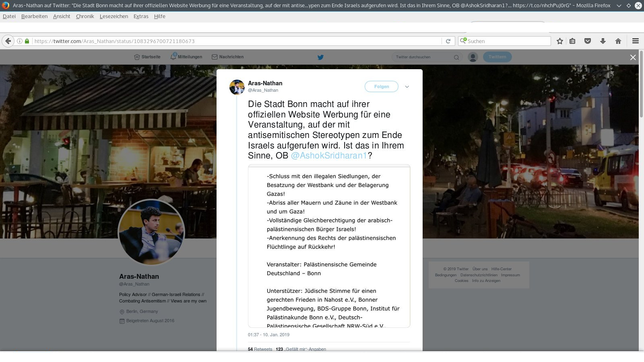The height and width of the screenshot is (362, 644).
Task: Click the Twitter search magnifier icon
Action: coord(456,57)
